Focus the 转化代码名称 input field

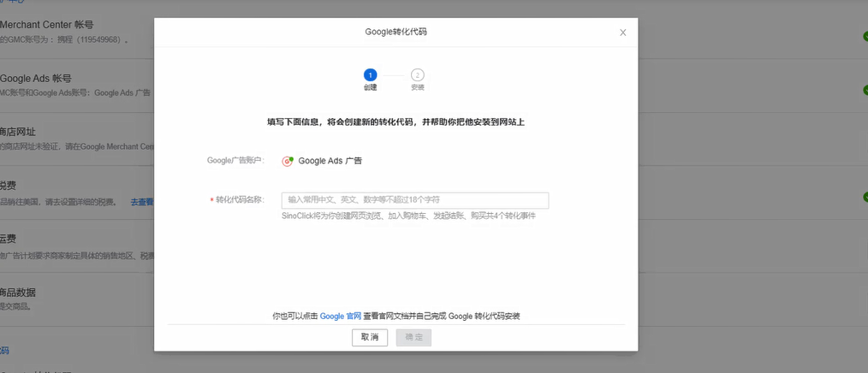(415, 200)
